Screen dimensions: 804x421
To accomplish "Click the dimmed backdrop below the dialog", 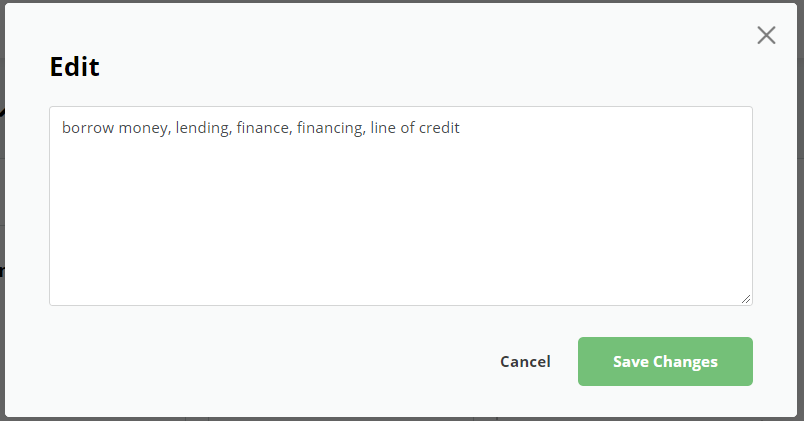I will (400, 418).
